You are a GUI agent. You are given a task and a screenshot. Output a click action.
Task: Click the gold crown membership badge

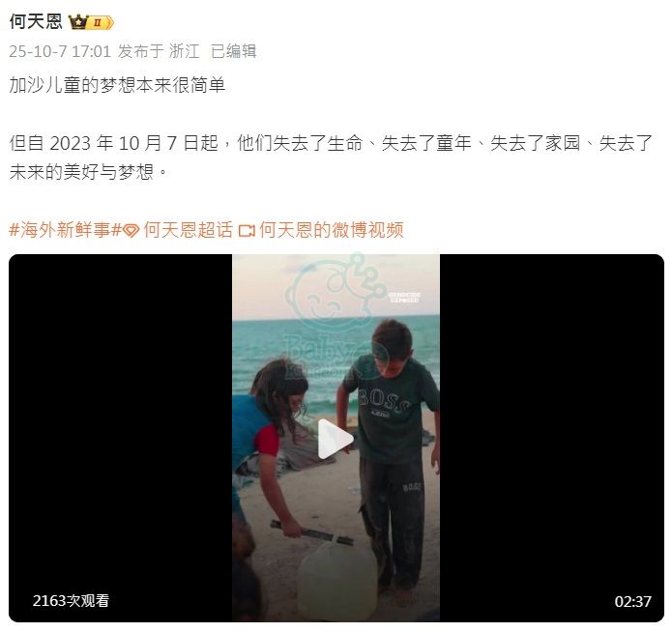tap(78, 22)
